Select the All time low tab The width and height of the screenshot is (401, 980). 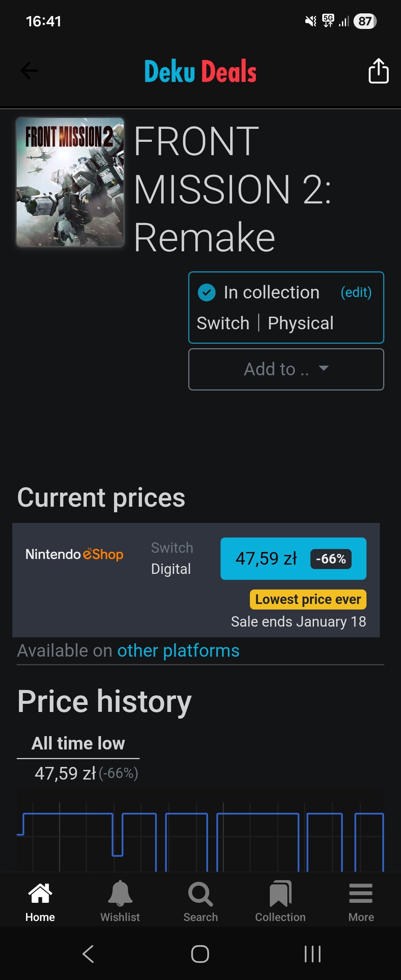click(78, 743)
